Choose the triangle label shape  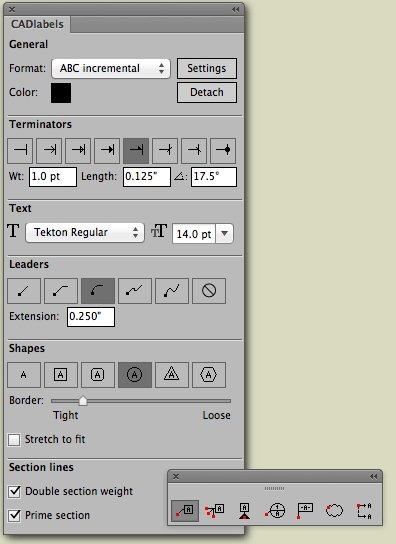(x=172, y=375)
